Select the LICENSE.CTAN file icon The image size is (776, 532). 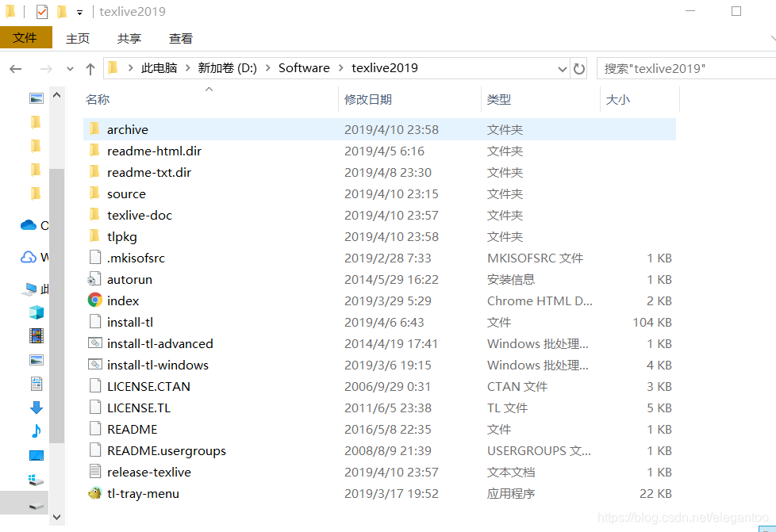click(95, 386)
